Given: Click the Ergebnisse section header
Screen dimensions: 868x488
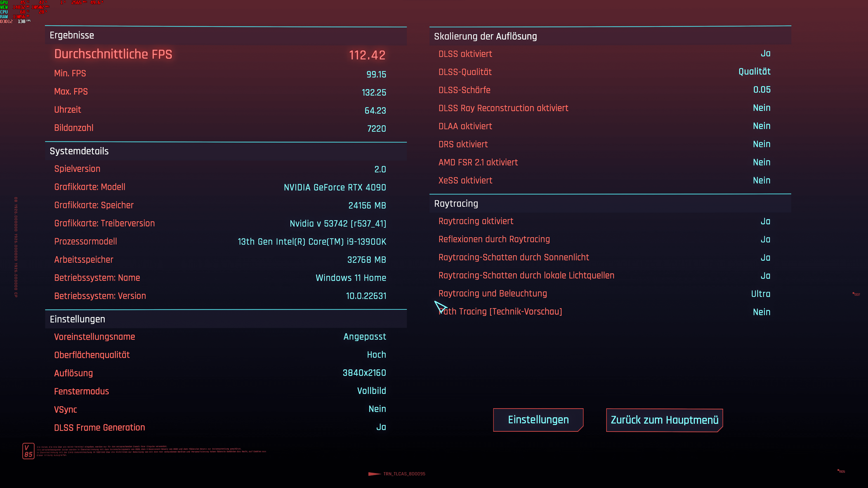Looking at the screenshot, I should point(72,35).
